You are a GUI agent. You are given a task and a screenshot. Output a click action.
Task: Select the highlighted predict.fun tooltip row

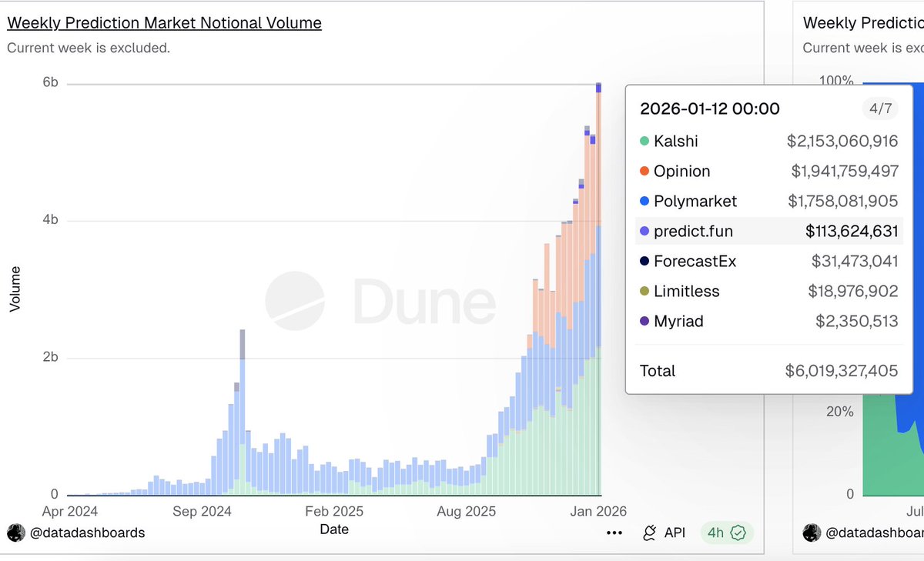pyautogui.click(x=766, y=231)
